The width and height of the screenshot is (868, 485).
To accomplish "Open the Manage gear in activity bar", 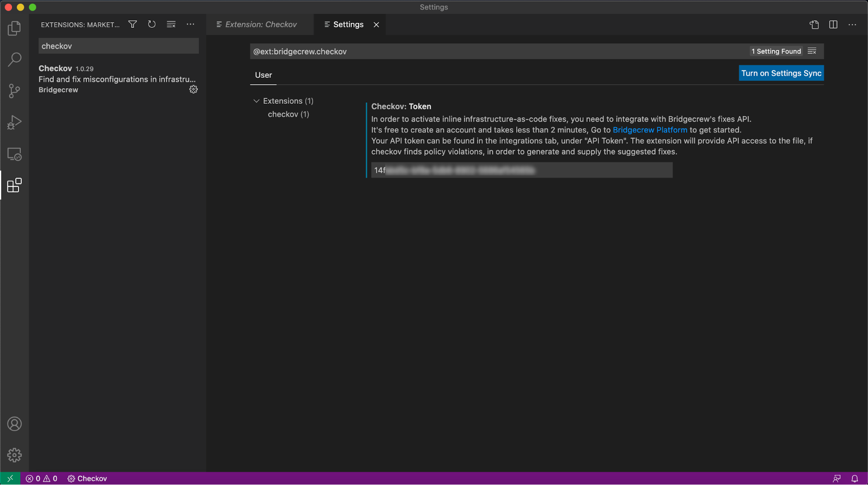I will click(x=14, y=455).
